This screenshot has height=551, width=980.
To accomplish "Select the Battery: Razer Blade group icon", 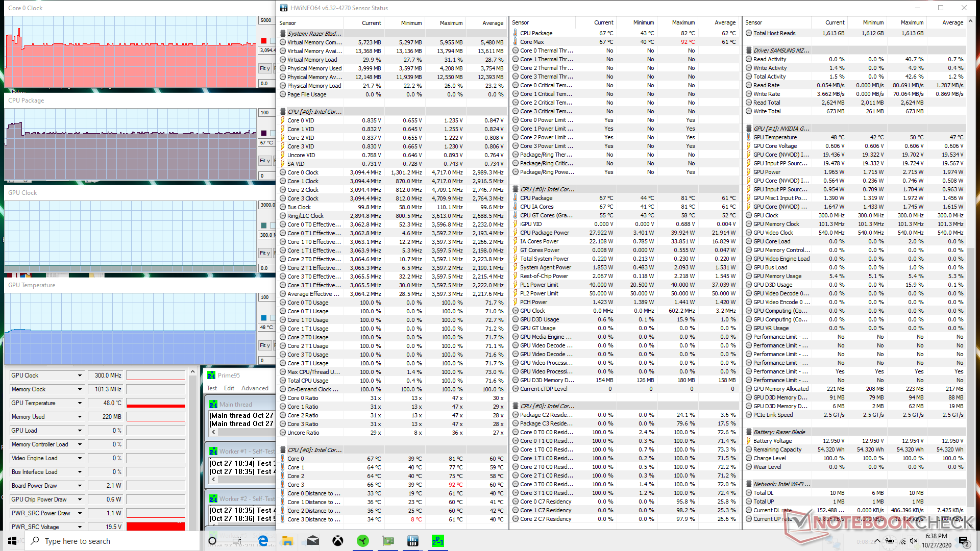I will pyautogui.click(x=749, y=432).
